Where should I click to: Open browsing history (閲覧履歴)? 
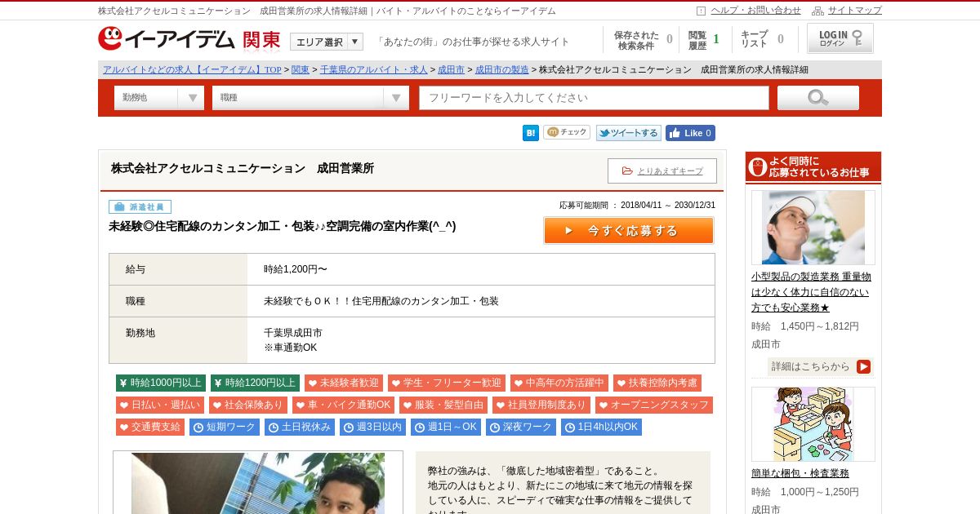703,40
